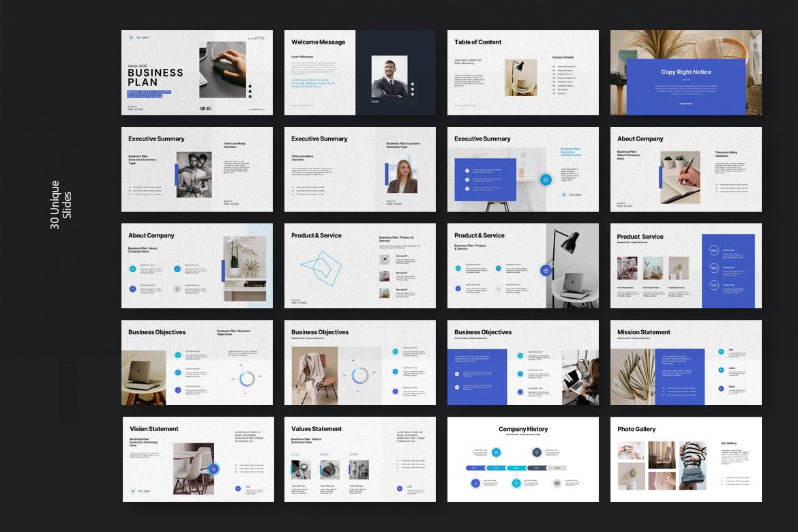Click the top checkmark in the blue Executive Summary box
This screenshot has height=532, width=798.
(x=467, y=170)
